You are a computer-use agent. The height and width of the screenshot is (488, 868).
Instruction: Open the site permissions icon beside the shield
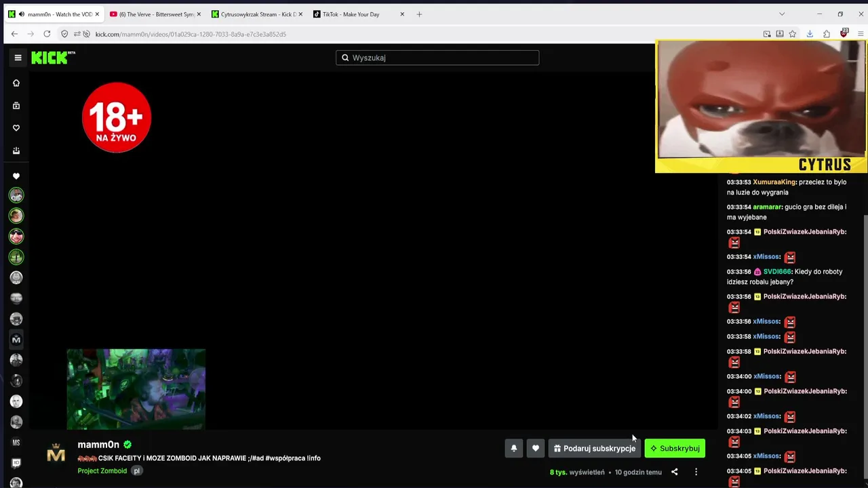point(77,34)
